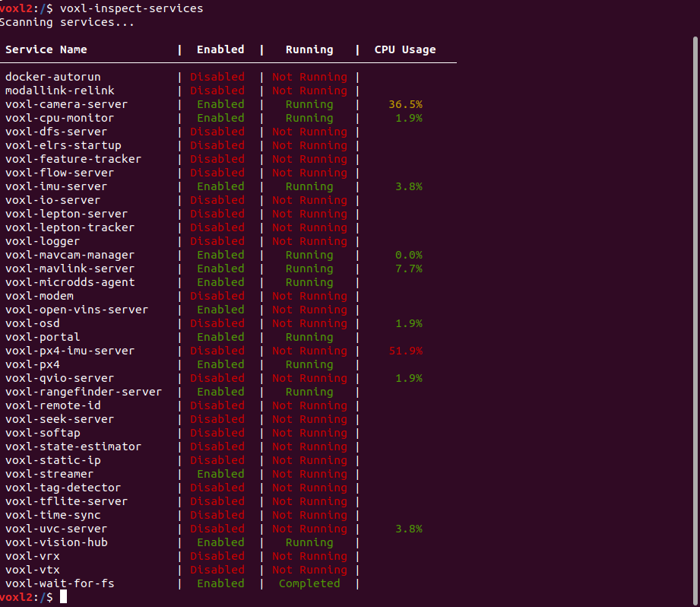
Task: Select the 36.5% CPU usage value
Action: (x=408, y=104)
